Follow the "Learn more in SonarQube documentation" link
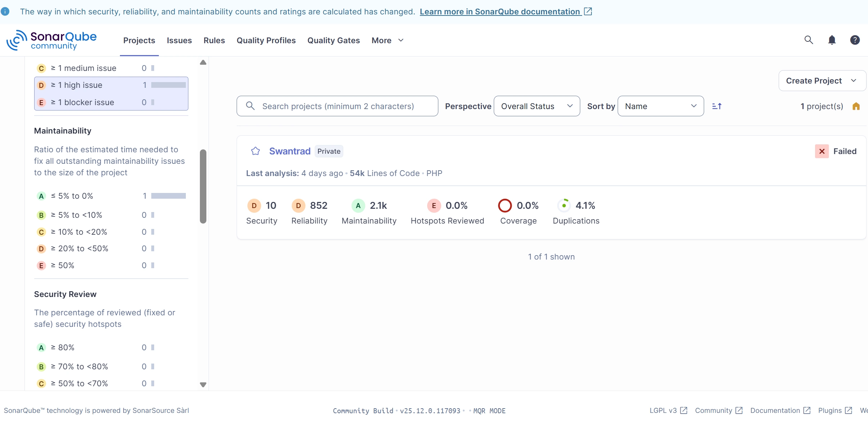Screen dimensions: 868x428 (500, 11)
